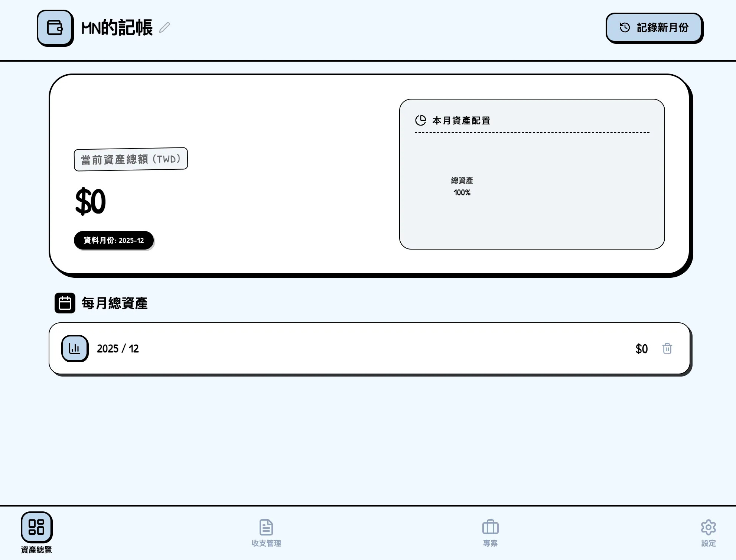Click the 每月總資產 section heading

click(x=114, y=303)
